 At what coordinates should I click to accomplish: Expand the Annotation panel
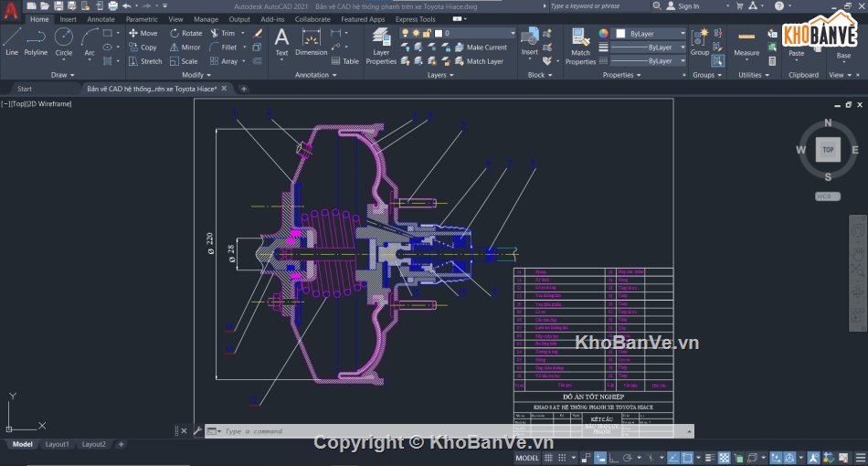click(x=315, y=75)
